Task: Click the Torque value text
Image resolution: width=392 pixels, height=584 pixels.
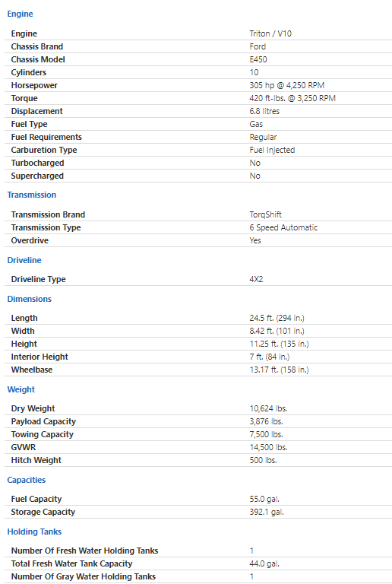Action: coord(292,98)
